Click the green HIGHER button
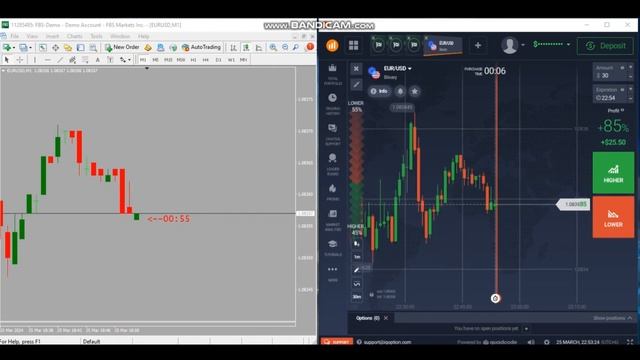This screenshot has width=640, height=360. point(613,173)
